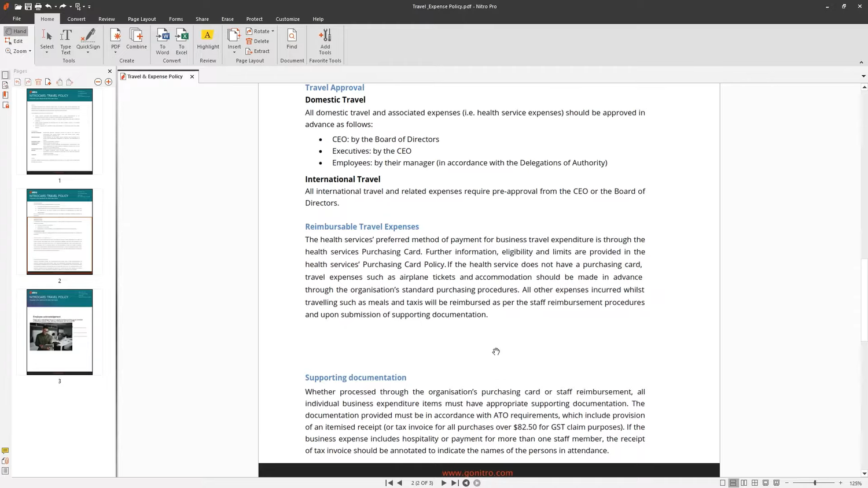Zoom out with status bar minus button

tap(787, 483)
